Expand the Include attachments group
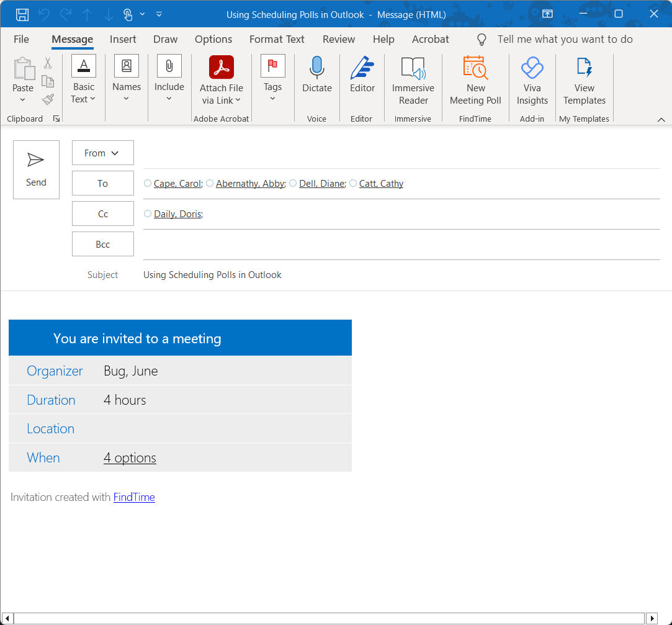Image resolution: width=672 pixels, height=625 pixels. pos(169,78)
